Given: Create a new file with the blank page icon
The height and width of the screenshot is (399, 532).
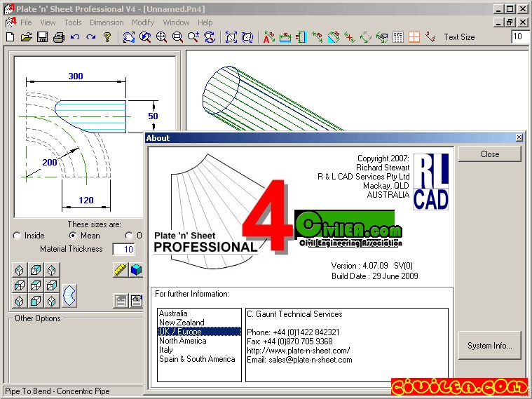Looking at the screenshot, I should pos(11,36).
